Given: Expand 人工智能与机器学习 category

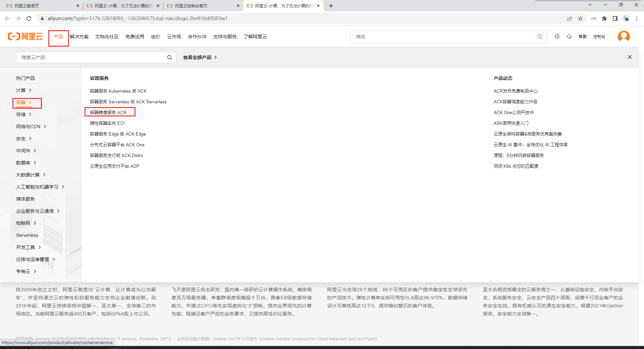Looking at the screenshot, I should [40, 187].
